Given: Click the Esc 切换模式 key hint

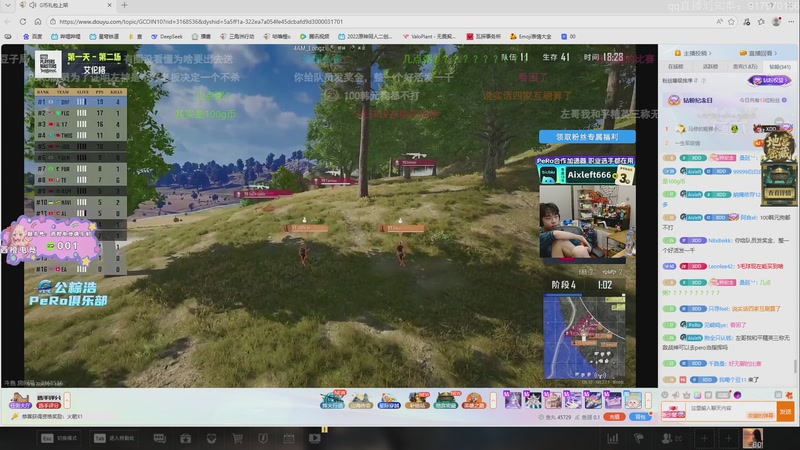Looking at the screenshot, I should (59, 438).
